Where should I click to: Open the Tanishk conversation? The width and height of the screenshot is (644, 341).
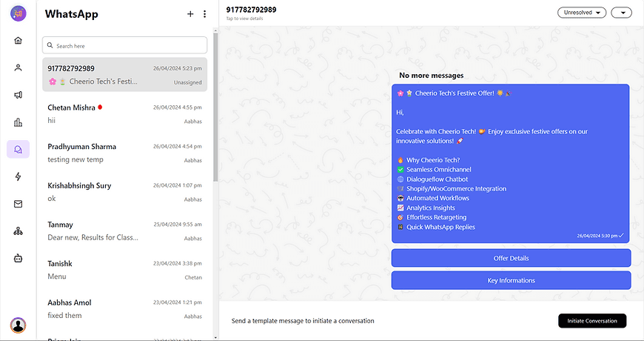point(124,270)
